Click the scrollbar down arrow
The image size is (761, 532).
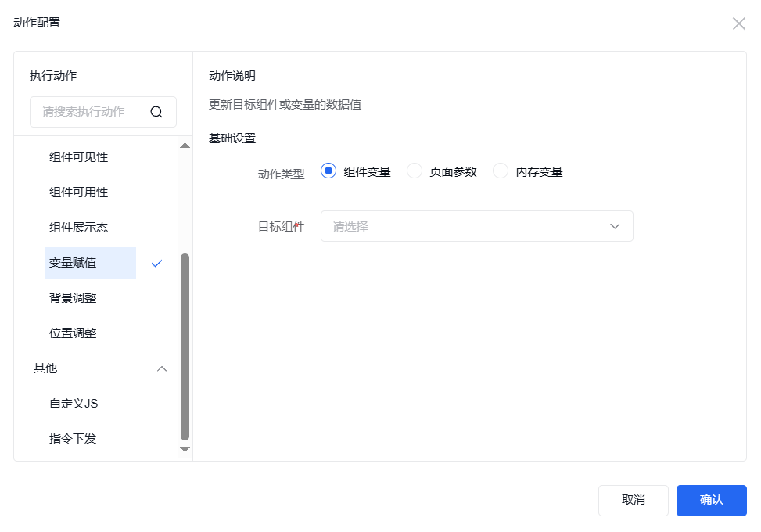coord(185,449)
